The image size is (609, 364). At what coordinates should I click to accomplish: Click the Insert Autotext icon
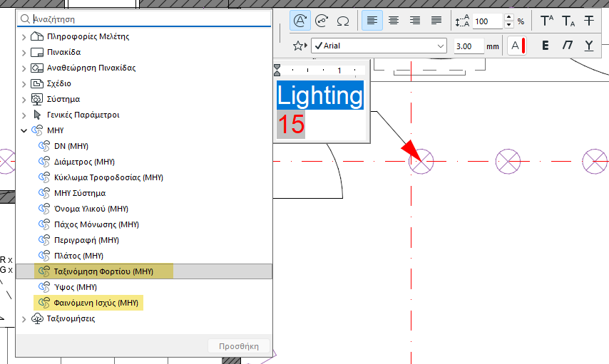300,21
